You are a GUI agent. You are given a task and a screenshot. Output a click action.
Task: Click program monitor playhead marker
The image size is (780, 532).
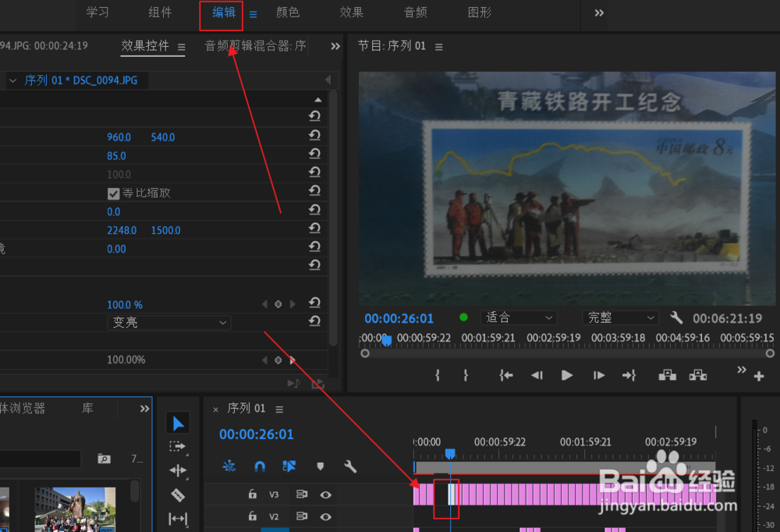tap(386, 340)
